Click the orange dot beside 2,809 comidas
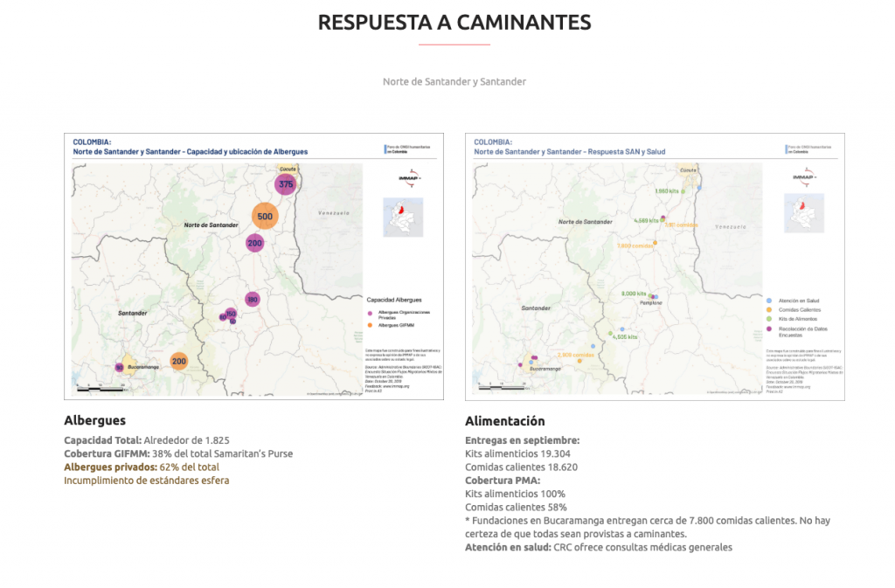The height and width of the screenshot is (588, 895). 579,361
